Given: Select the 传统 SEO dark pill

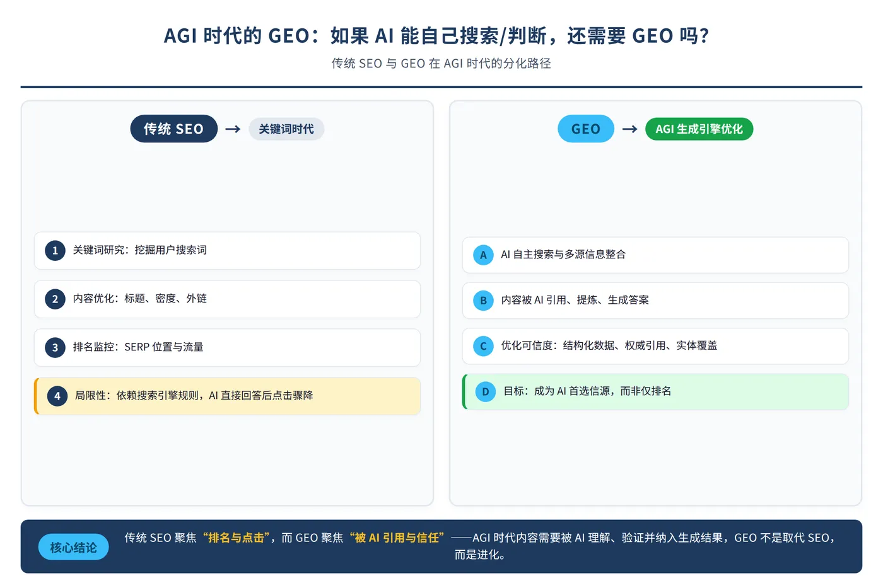Looking at the screenshot, I should pos(173,129).
